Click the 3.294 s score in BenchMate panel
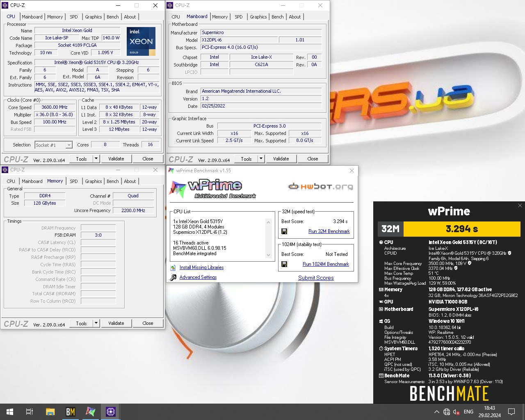The image size is (525, 420). pos(462,229)
